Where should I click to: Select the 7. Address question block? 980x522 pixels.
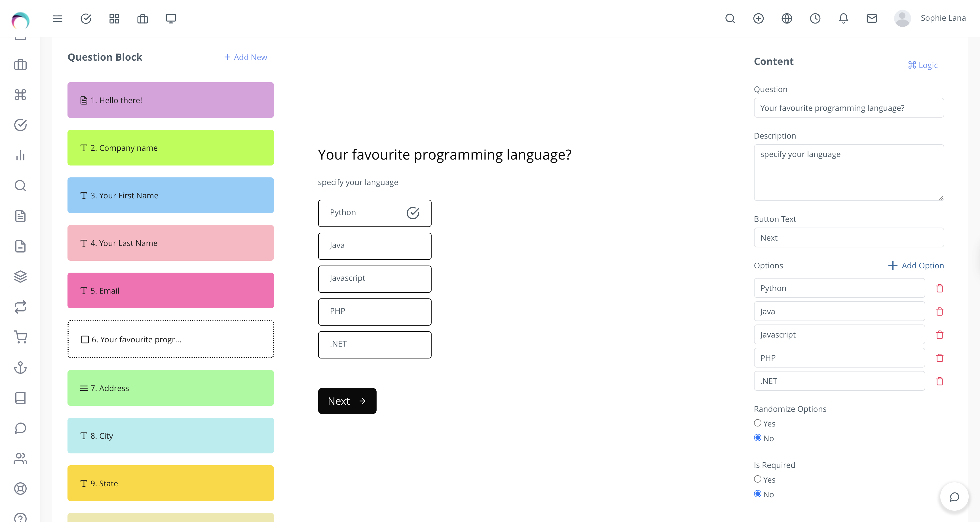(170, 388)
